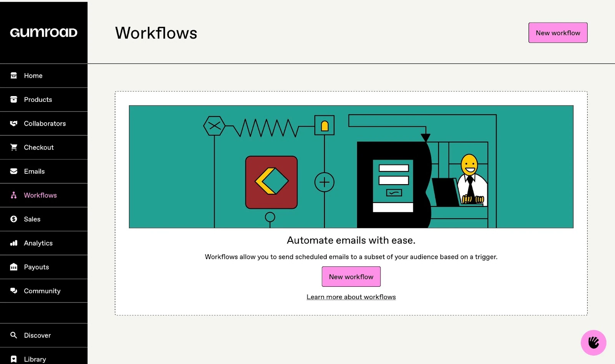Go to Home in sidebar

(44, 76)
